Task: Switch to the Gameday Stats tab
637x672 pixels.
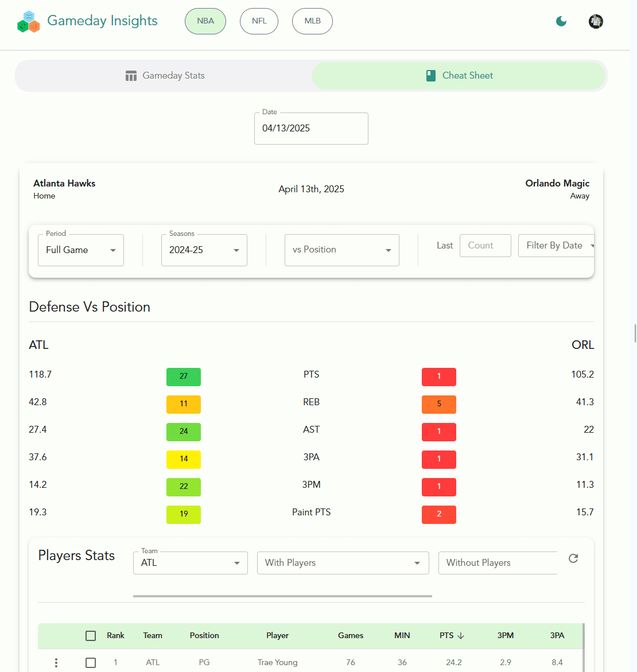Action: 164,75
